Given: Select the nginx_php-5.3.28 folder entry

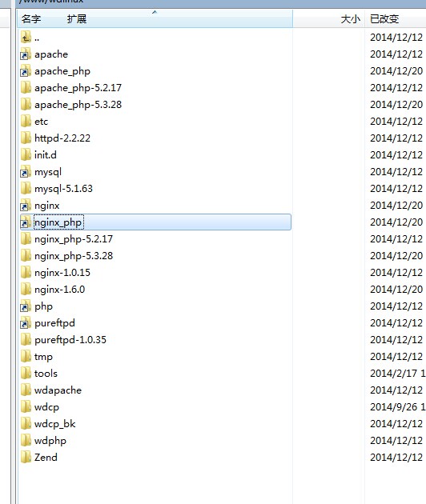Looking at the screenshot, I should (x=74, y=256).
